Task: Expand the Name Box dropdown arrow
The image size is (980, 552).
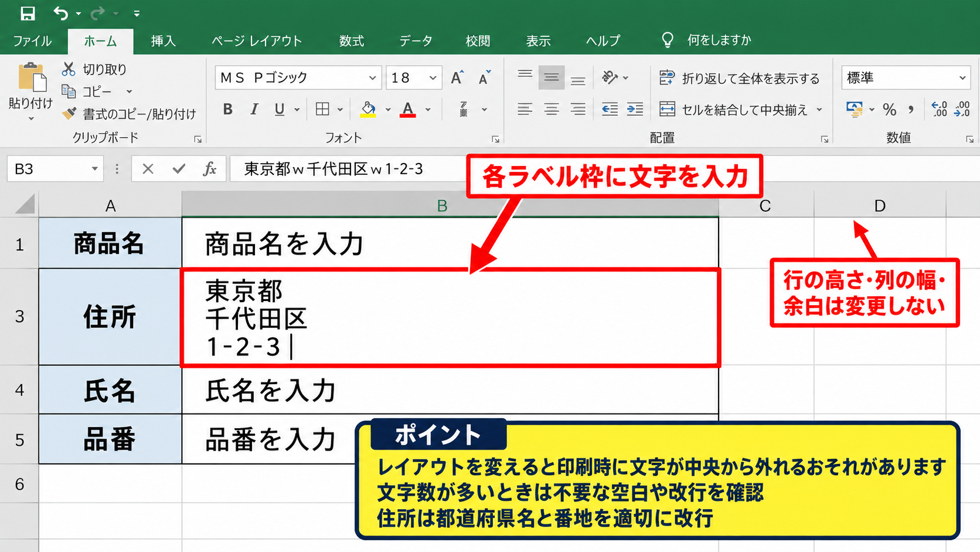Action: [x=94, y=169]
